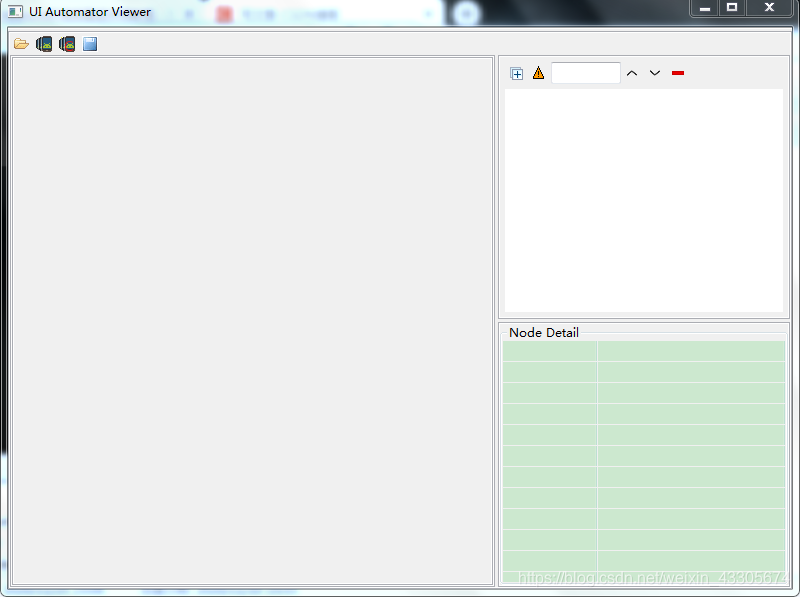Maximize the UI Automator Viewer window

tap(732, 8)
